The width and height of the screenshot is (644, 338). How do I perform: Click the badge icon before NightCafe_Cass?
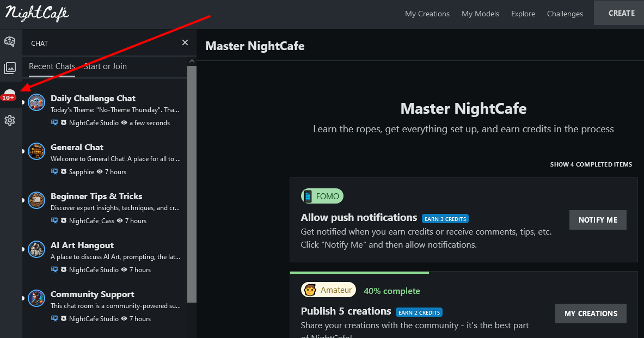coord(64,220)
